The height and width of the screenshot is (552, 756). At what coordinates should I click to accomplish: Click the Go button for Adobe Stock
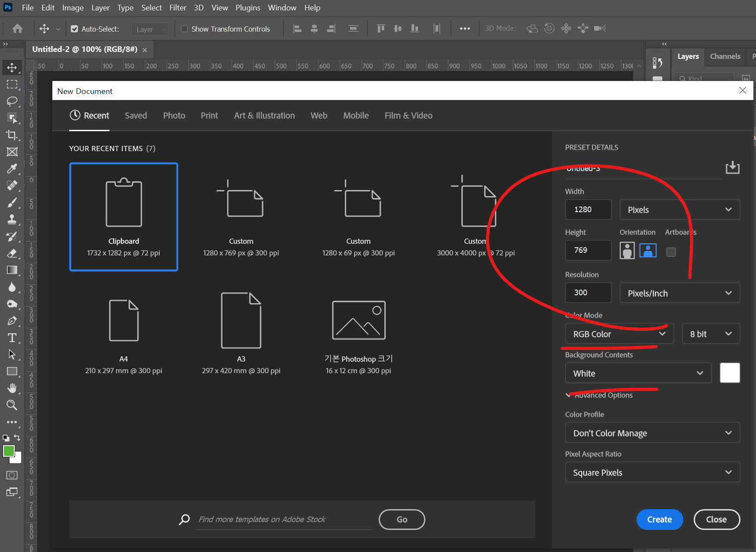402,519
